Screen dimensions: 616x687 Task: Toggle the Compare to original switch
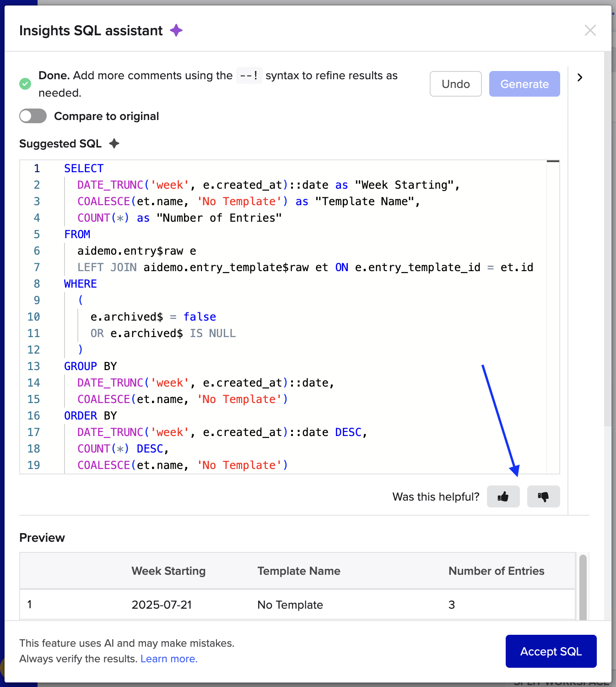tap(33, 116)
